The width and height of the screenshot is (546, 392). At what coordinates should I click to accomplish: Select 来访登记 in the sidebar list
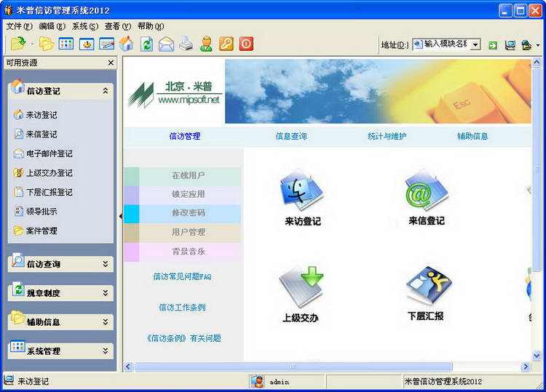pyautogui.click(x=35, y=115)
